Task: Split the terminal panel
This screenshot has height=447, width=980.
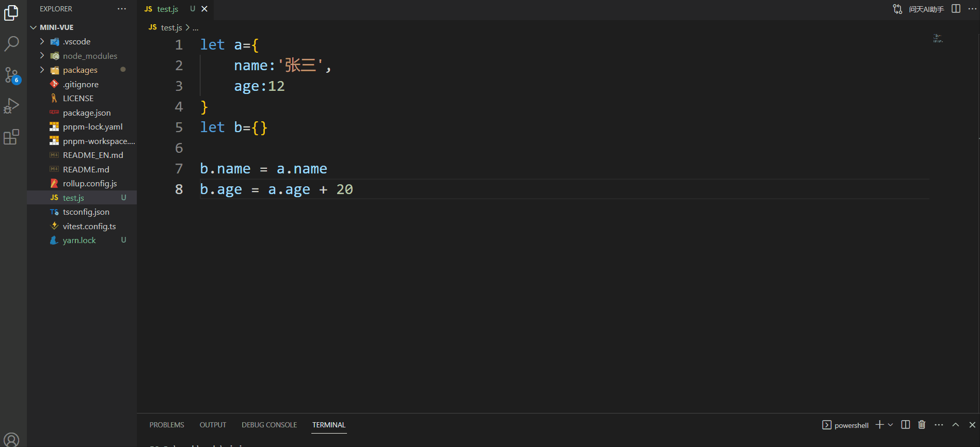Action: [906, 425]
